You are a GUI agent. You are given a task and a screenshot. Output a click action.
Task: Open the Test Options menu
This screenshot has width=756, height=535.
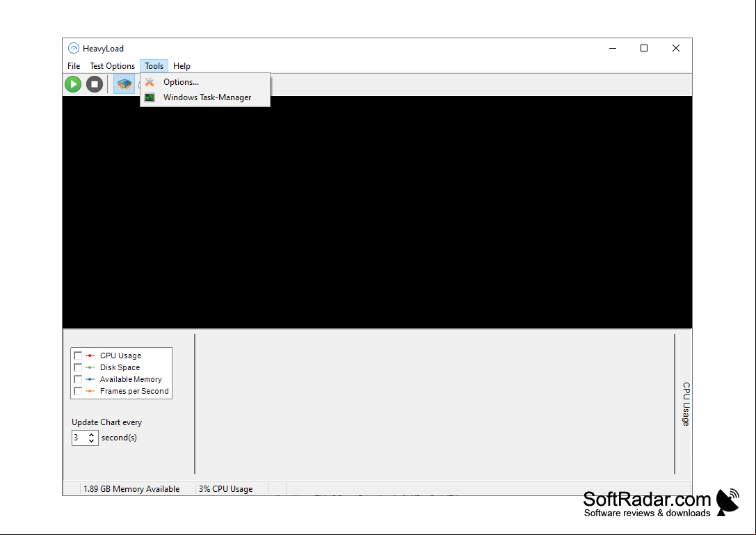tap(113, 66)
